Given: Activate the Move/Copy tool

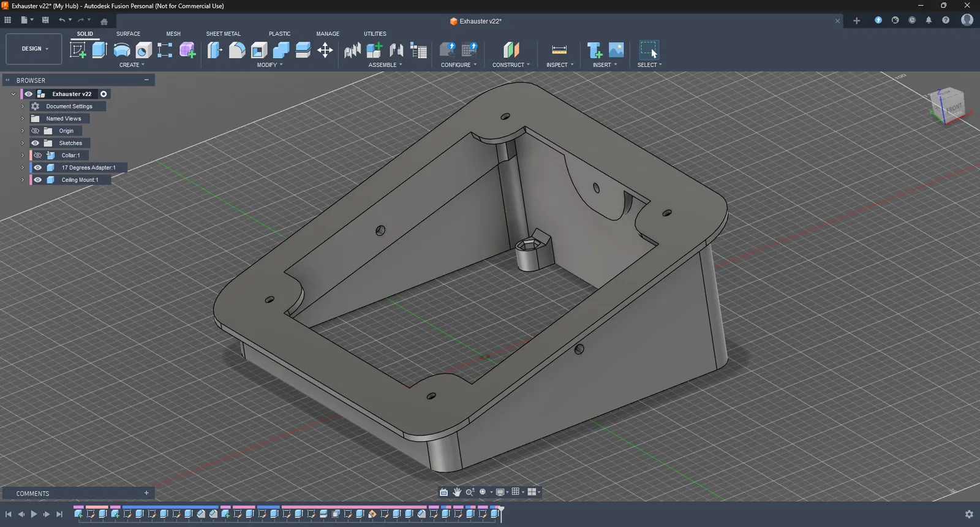Looking at the screenshot, I should click(x=325, y=50).
